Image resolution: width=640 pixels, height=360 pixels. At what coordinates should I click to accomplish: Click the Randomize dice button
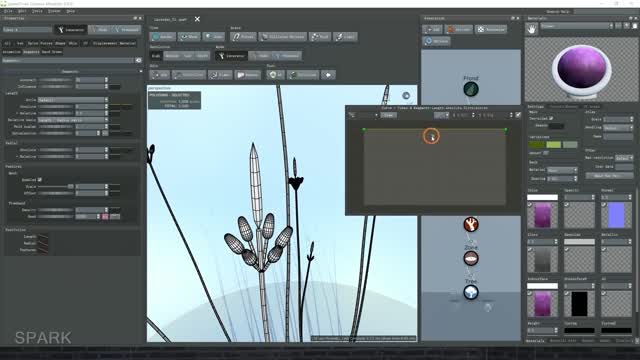(491, 29)
